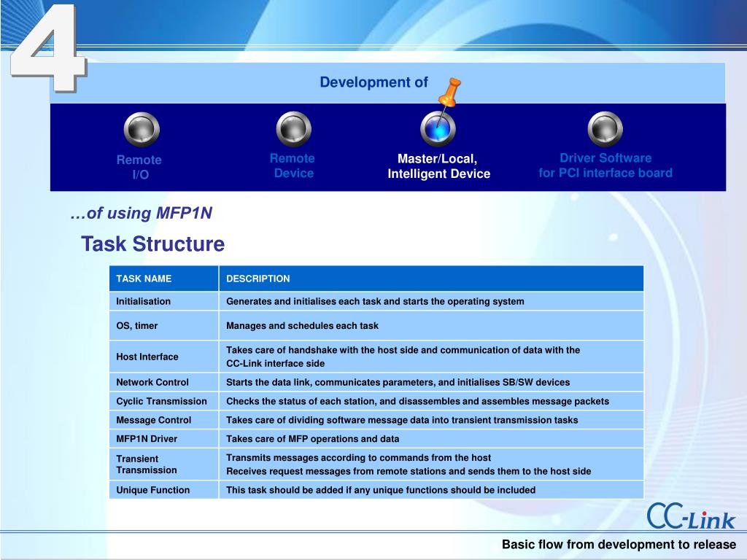
Task: Select the "Network Control" task name cell
Action: point(164,382)
